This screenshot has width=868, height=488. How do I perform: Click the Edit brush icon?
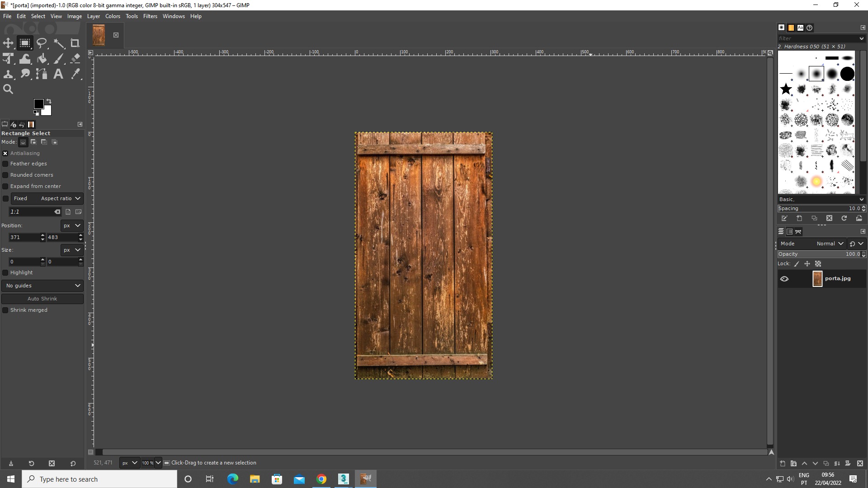pos(784,218)
